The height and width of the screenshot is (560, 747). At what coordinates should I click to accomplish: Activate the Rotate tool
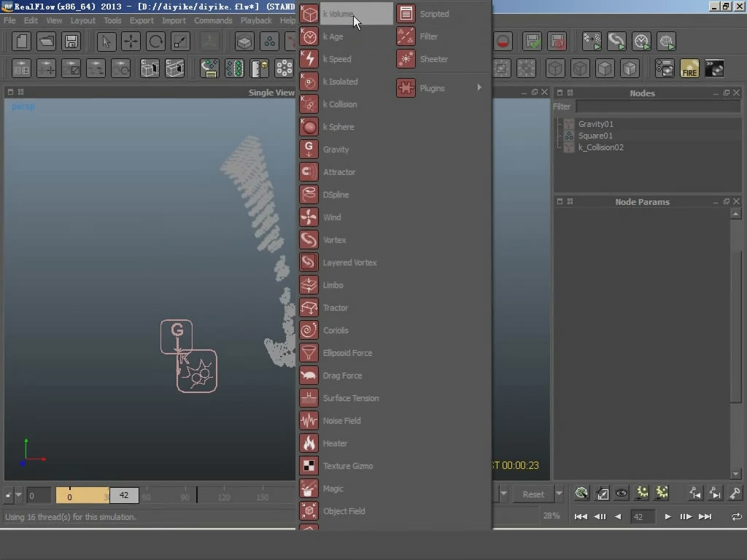pos(156,42)
